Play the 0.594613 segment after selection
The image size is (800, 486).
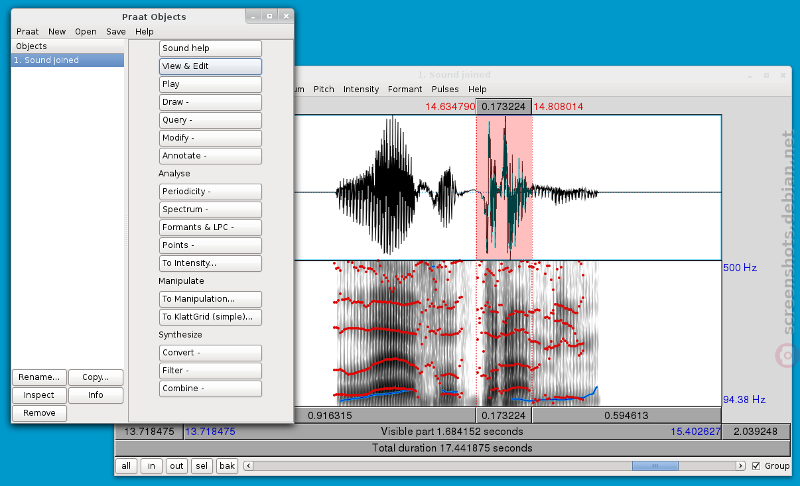[x=627, y=416]
